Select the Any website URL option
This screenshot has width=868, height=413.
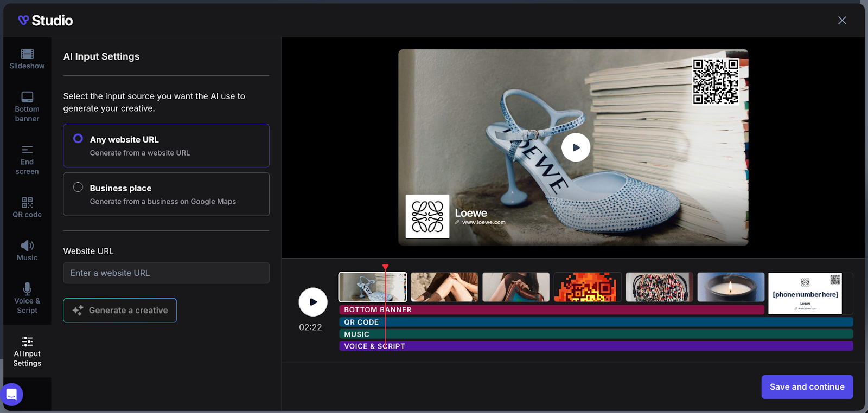click(78, 139)
